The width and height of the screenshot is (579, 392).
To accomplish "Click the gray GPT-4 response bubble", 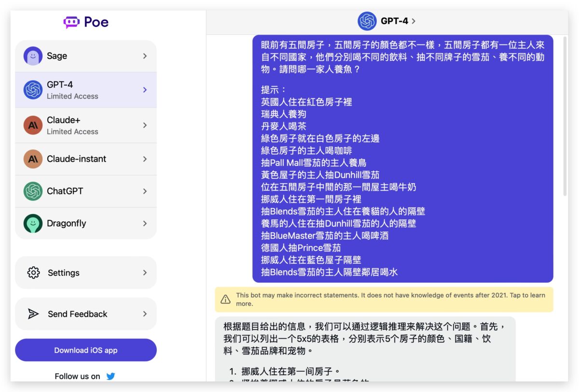I will (x=365, y=349).
